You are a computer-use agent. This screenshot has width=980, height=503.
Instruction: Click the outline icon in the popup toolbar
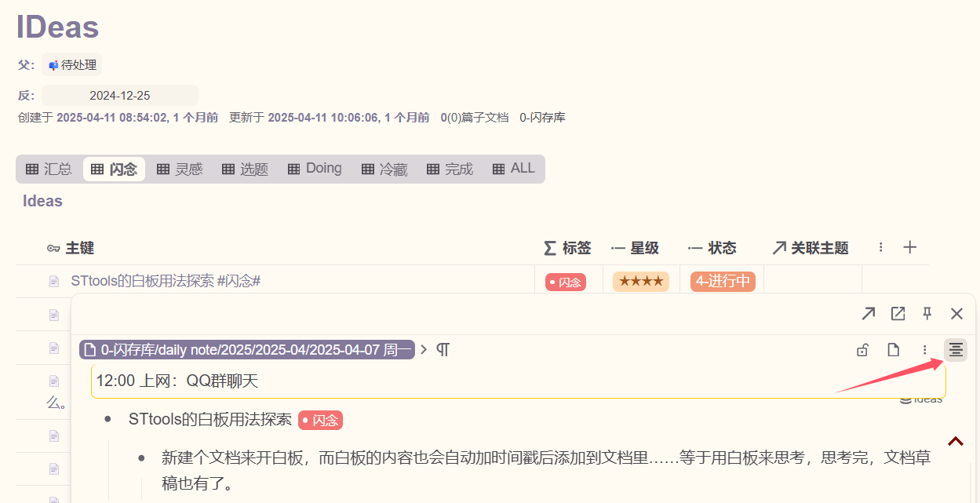(956, 350)
